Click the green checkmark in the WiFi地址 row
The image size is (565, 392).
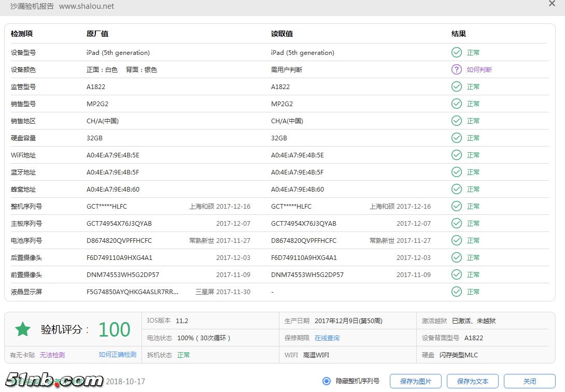[x=456, y=155]
